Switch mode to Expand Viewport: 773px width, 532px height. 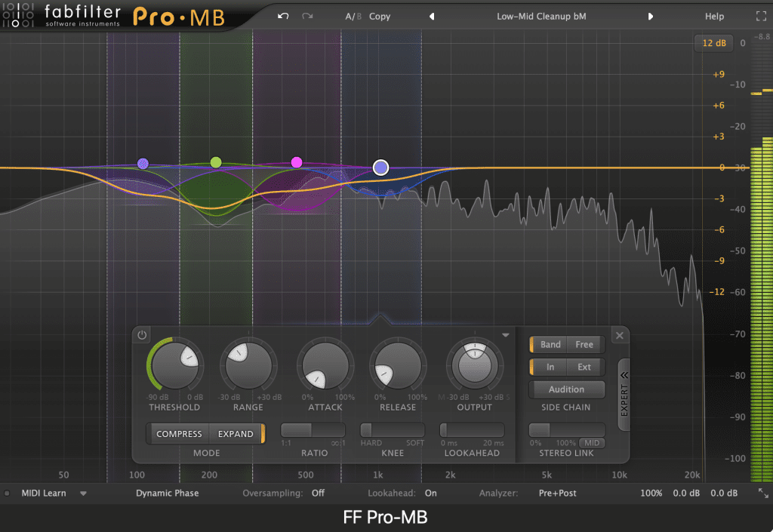[236, 434]
